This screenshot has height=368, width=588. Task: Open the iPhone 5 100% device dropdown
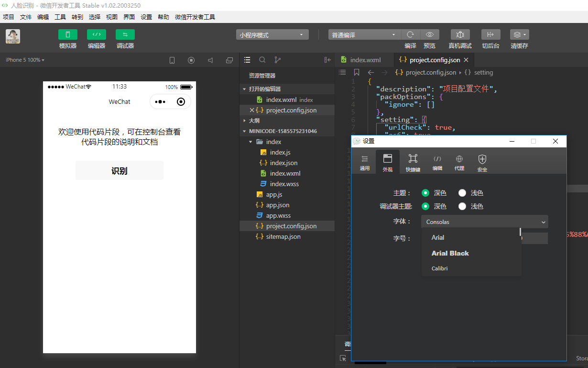(x=25, y=60)
